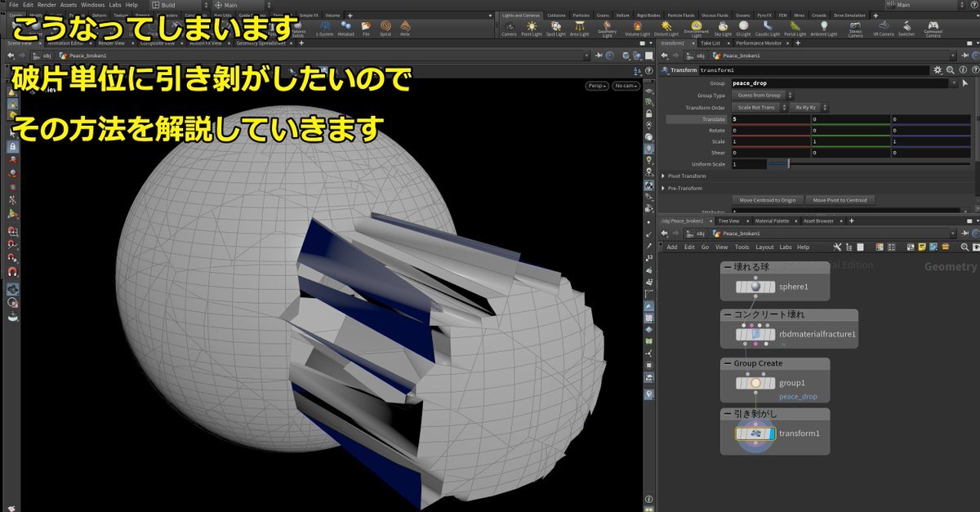Open the Persp viewport menu
Viewport: 980px width, 512px height.
pos(597,86)
